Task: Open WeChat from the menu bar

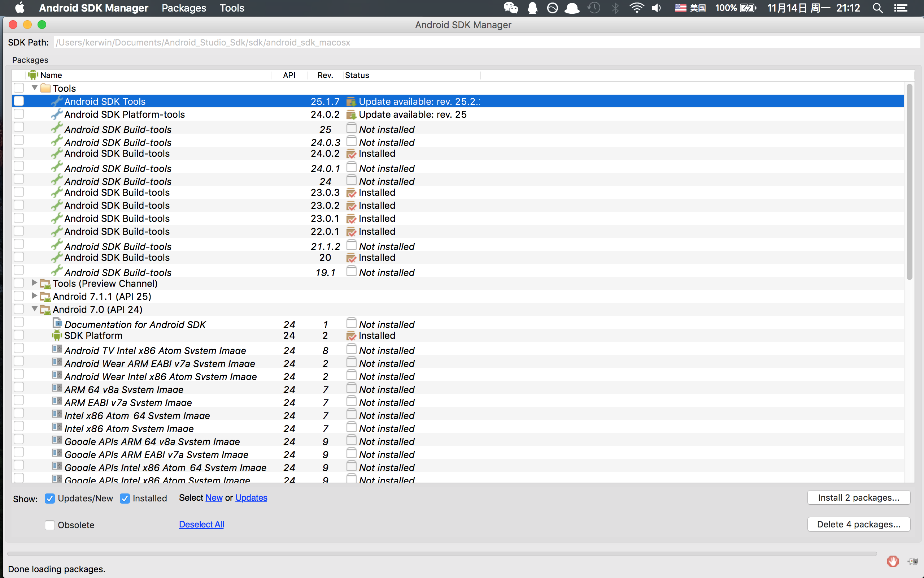Action: (510, 8)
